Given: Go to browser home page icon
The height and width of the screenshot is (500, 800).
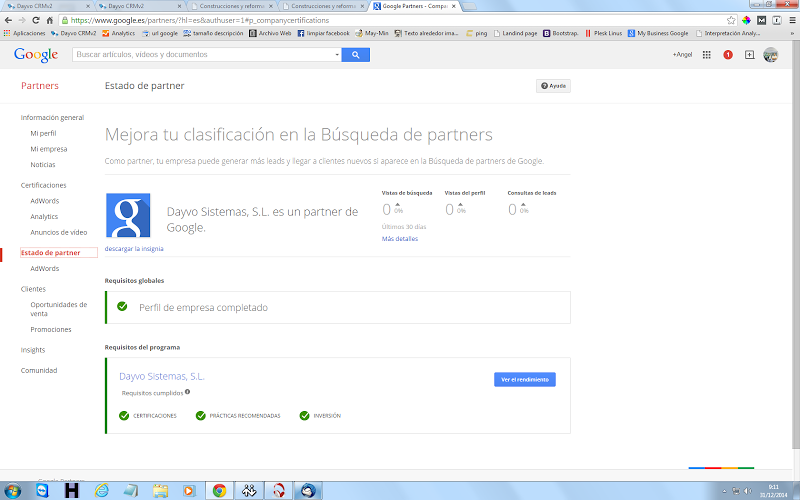Looking at the screenshot, I should 49,20.
